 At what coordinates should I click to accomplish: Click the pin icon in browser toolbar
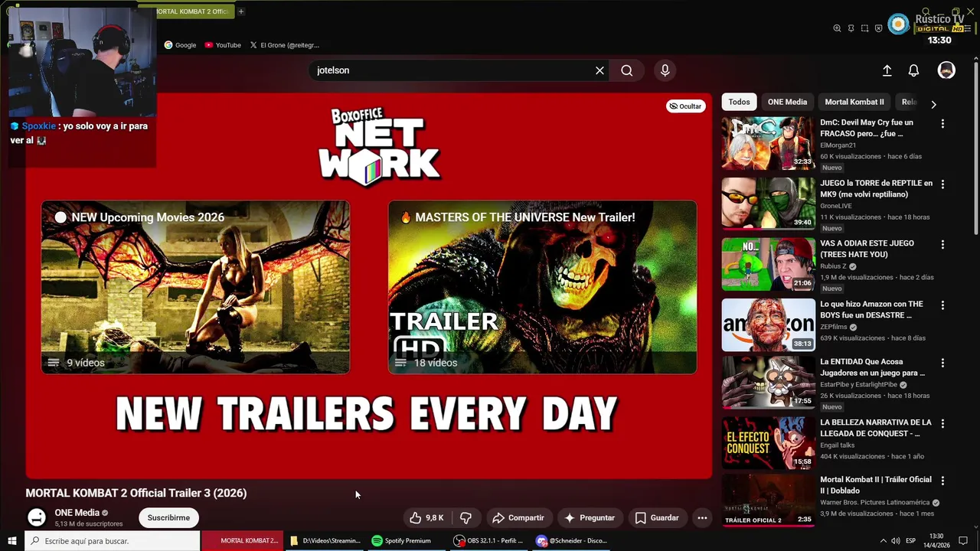pos(851,28)
